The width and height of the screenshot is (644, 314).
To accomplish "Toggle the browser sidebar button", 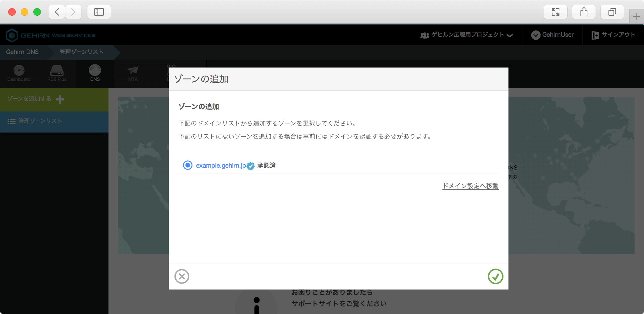I will 99,12.
